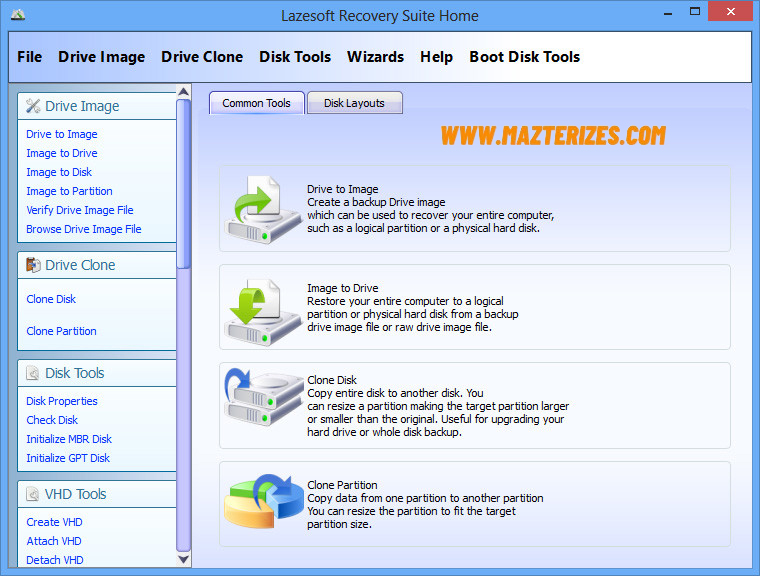This screenshot has width=760, height=576.
Task: Click the Clone Partition sidebar link
Action: (61, 331)
